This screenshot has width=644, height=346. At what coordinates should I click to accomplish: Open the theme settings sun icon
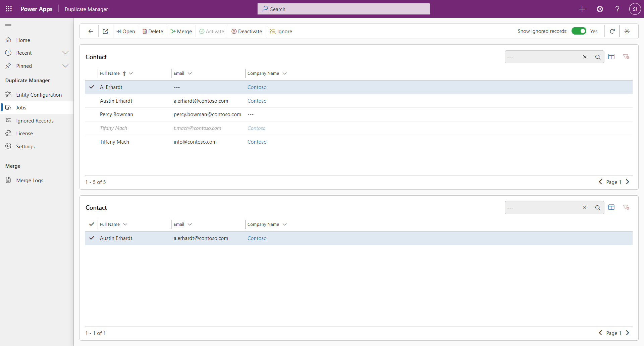click(x=627, y=31)
